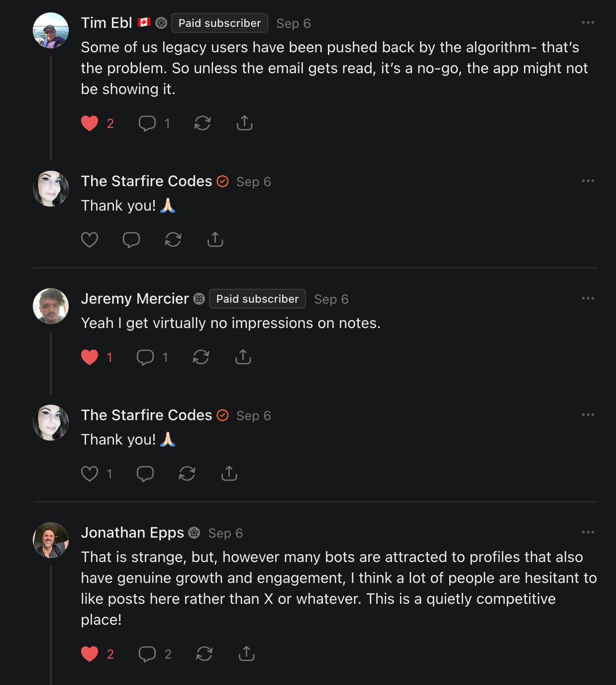The height and width of the screenshot is (685, 616).
Task: Reply to first Starfire Codes thank-you comment
Action: (x=131, y=240)
